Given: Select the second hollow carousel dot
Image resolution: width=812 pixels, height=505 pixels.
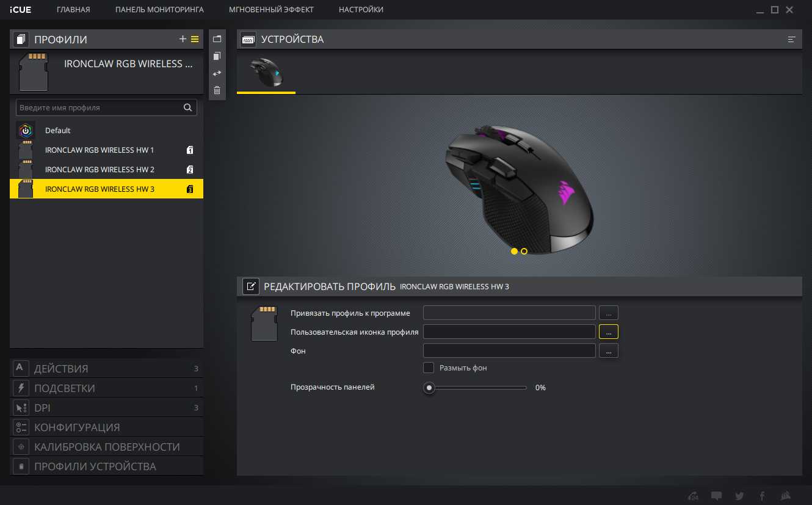Looking at the screenshot, I should (524, 251).
